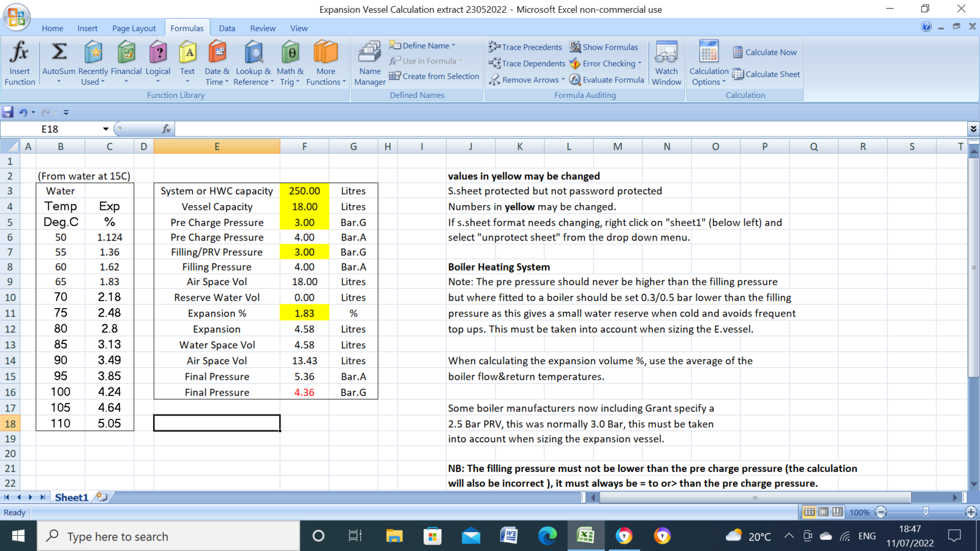Viewport: 980px width, 551px height.
Task: Click Trace Precedents
Action: pos(525,47)
